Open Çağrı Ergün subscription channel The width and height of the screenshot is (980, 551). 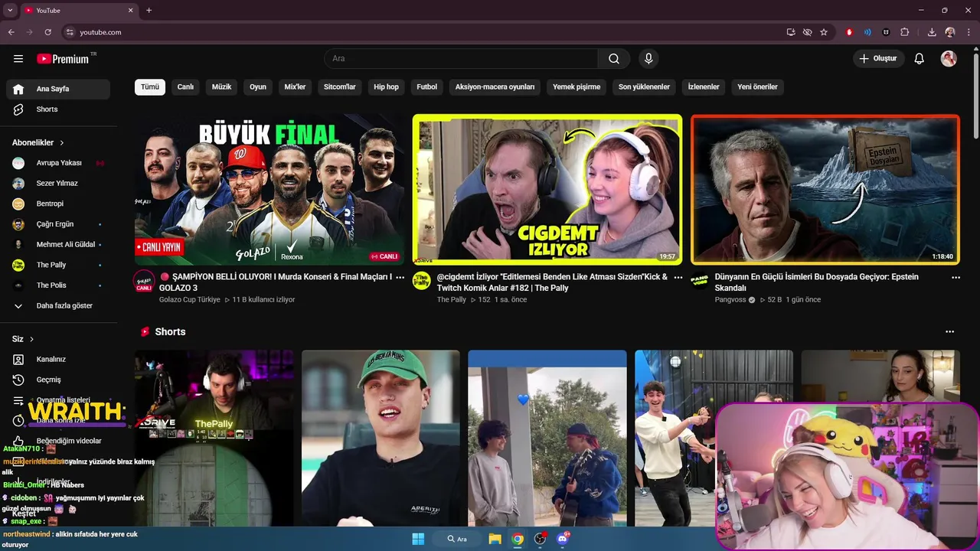(58, 224)
